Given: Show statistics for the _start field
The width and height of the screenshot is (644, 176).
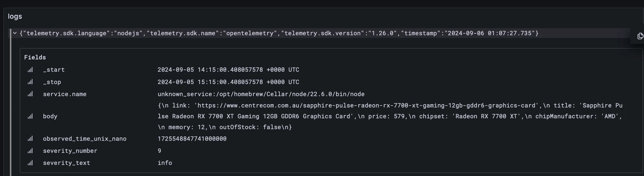Looking at the screenshot, I should coord(30,70).
